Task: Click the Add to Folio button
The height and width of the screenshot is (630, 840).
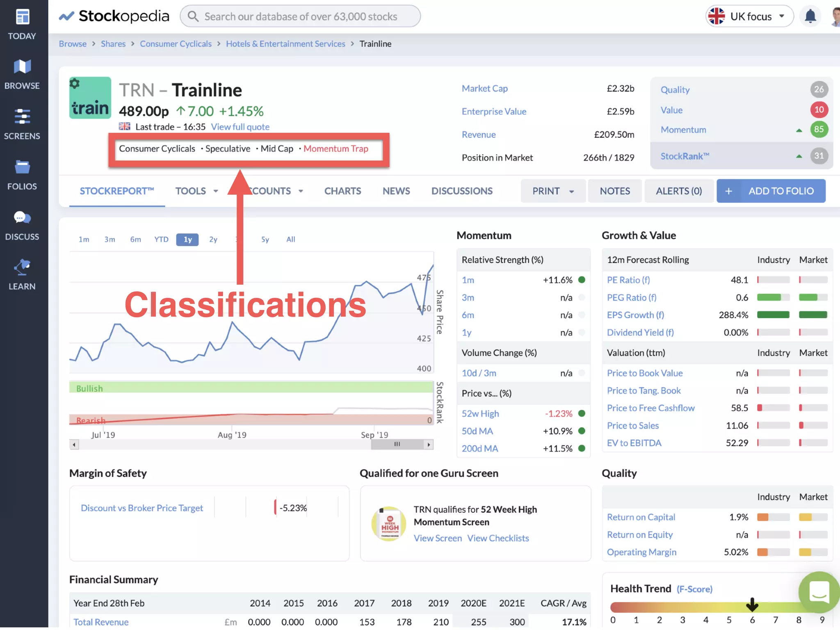Action: pyautogui.click(x=771, y=191)
